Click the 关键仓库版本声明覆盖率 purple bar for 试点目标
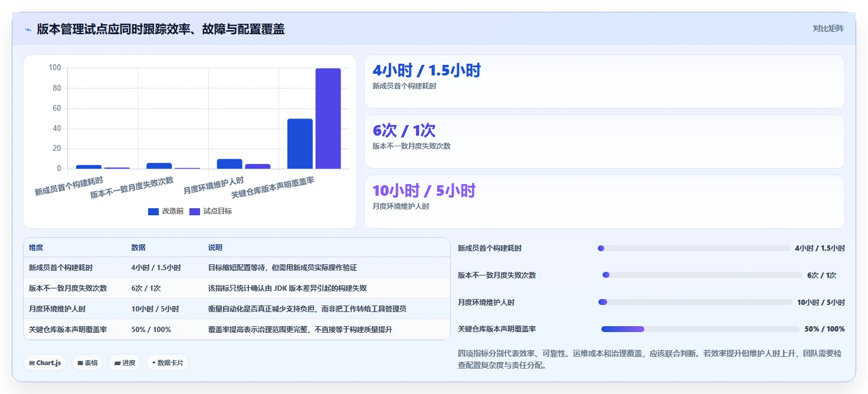The image size is (868, 394). click(x=328, y=119)
